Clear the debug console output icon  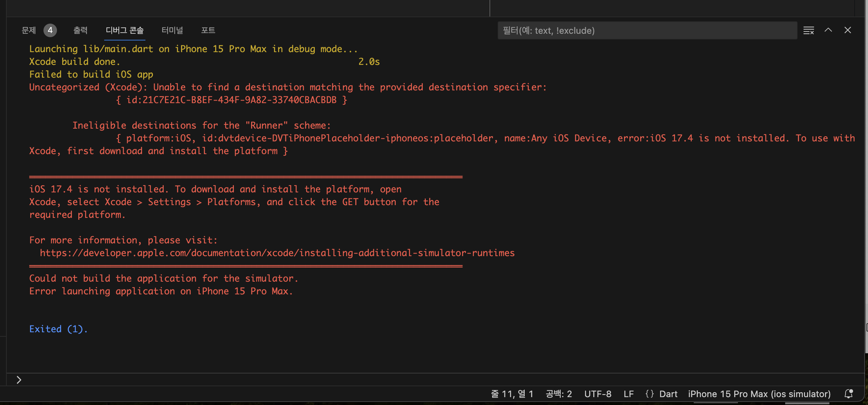(808, 30)
